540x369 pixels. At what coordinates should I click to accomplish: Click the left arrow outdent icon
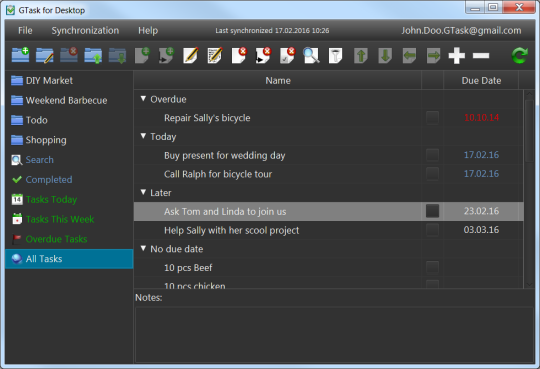pos(409,55)
